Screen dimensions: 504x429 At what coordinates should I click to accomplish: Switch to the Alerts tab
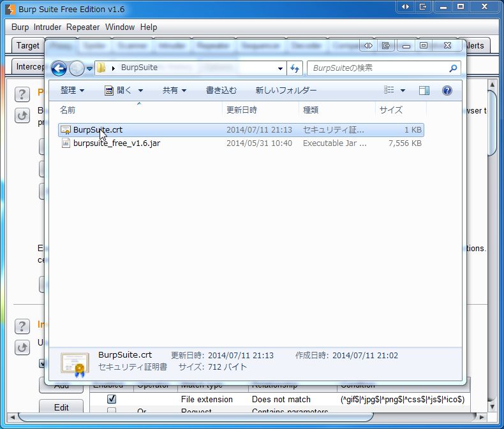(477, 46)
